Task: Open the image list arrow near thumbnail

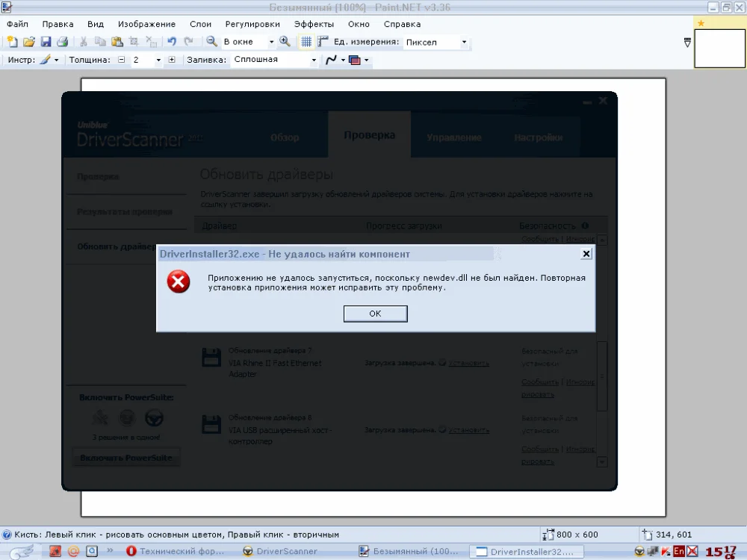Action: click(x=687, y=43)
